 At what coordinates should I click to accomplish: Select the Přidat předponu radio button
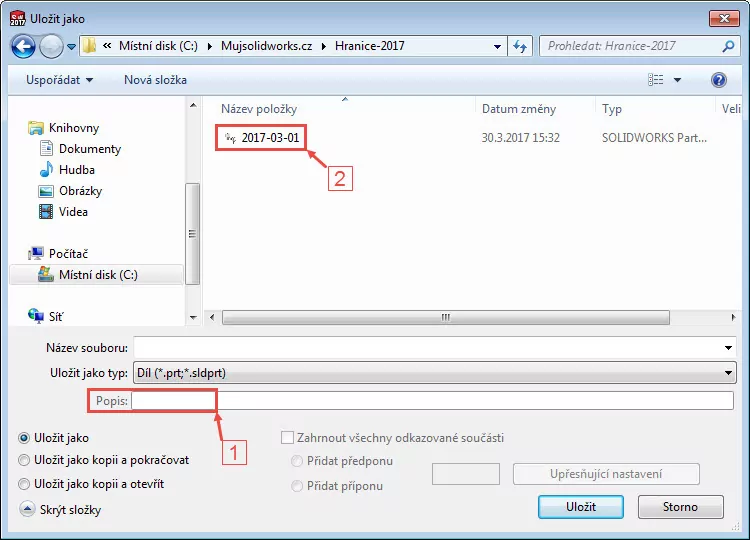(297, 461)
